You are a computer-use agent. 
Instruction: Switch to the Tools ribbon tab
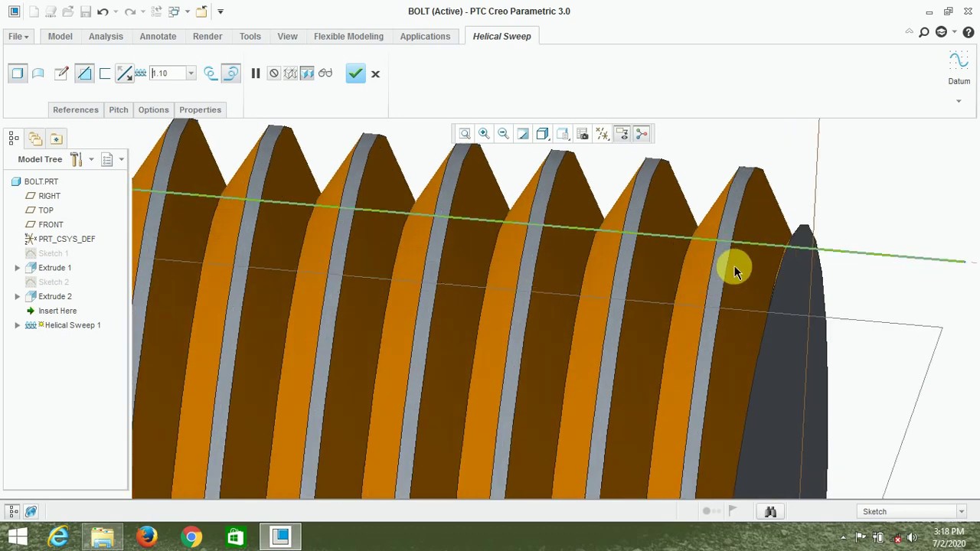250,36
